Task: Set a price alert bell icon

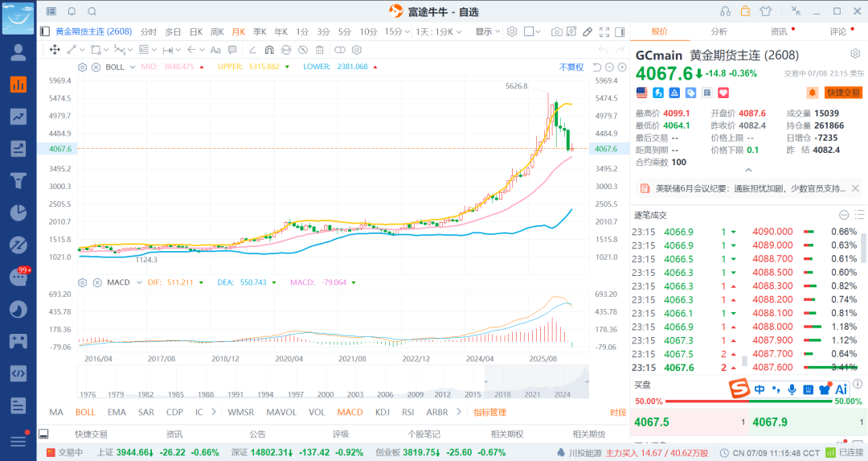Action: [812, 93]
